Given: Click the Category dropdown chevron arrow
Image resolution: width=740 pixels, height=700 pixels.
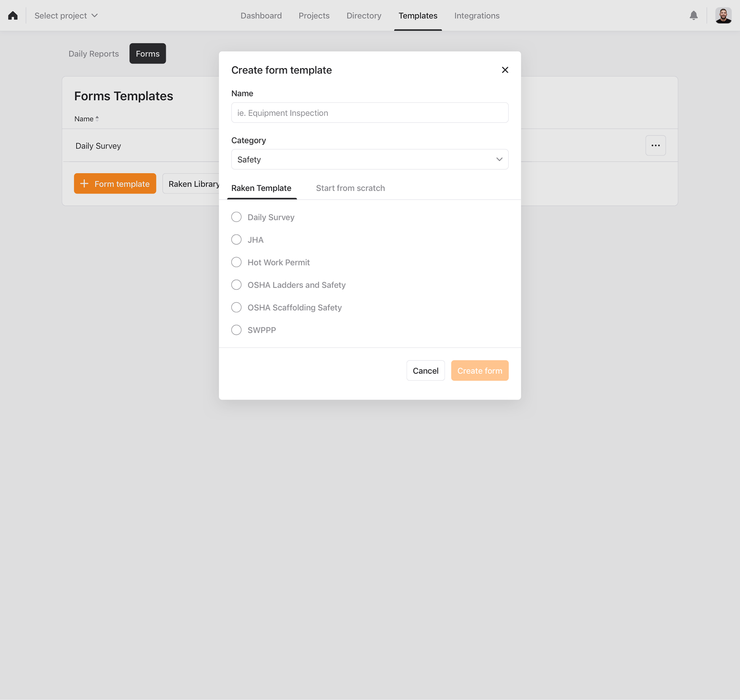Looking at the screenshot, I should 499,159.
